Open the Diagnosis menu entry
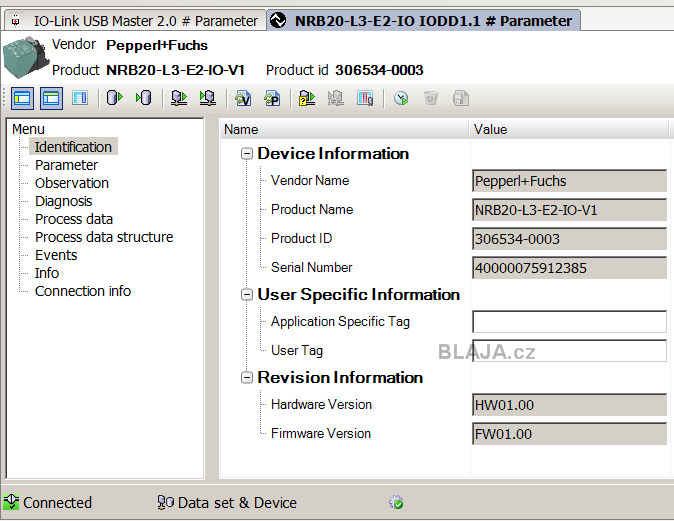Image resolution: width=674 pixels, height=521 pixels. click(64, 201)
